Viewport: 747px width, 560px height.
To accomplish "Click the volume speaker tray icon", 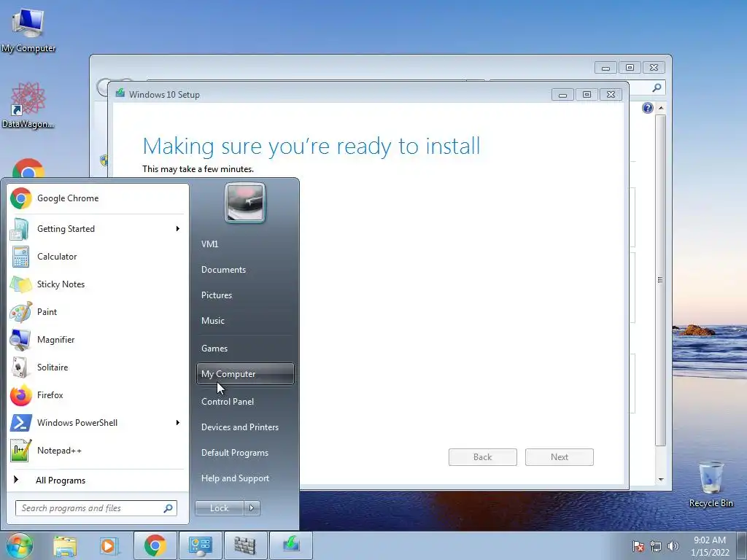I will [673, 546].
